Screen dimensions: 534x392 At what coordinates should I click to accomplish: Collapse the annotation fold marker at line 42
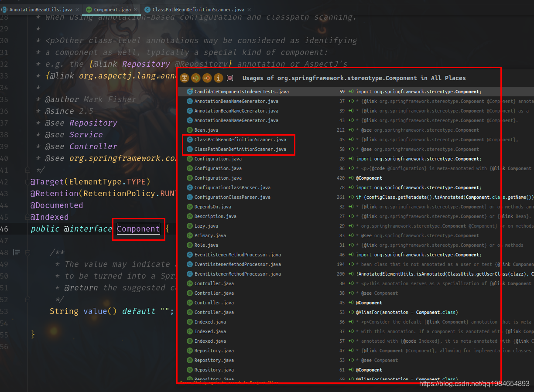click(x=27, y=182)
